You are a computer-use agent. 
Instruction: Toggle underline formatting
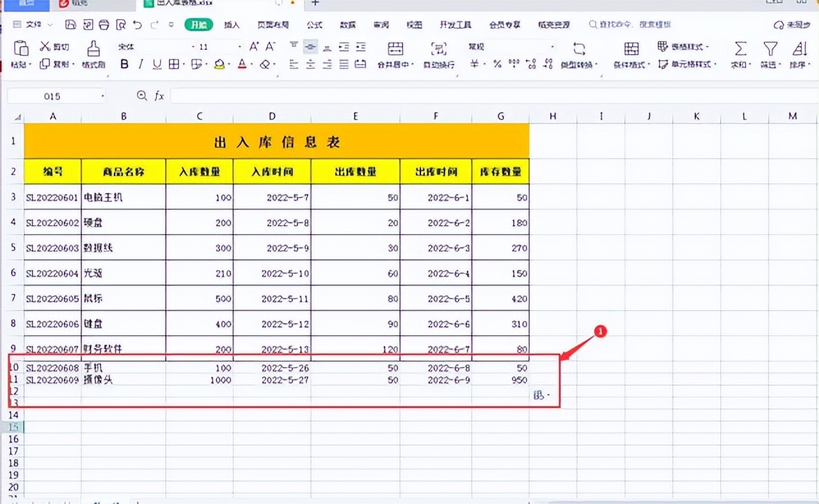pyautogui.click(x=157, y=64)
